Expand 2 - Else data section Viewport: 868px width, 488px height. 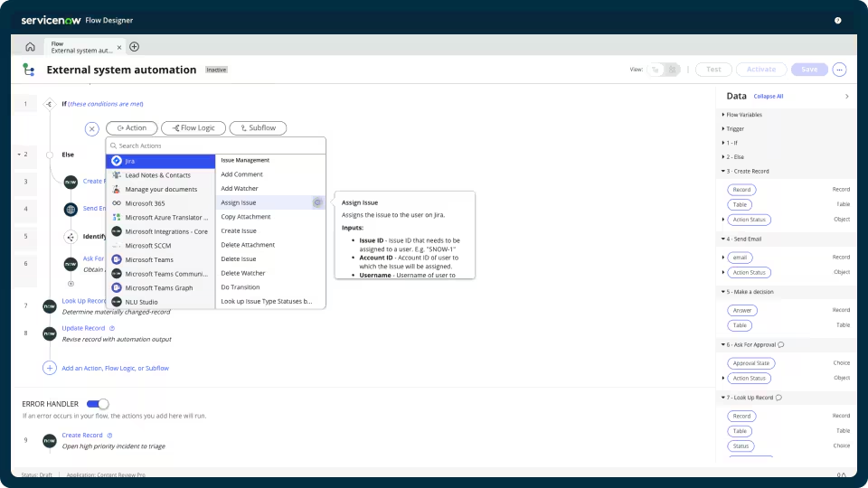tap(723, 157)
